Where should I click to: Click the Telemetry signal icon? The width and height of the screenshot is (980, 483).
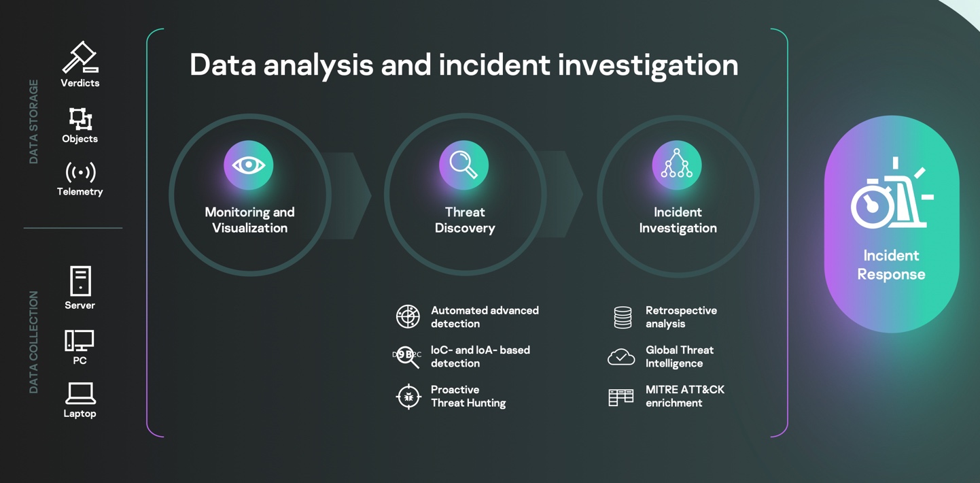tap(80, 172)
